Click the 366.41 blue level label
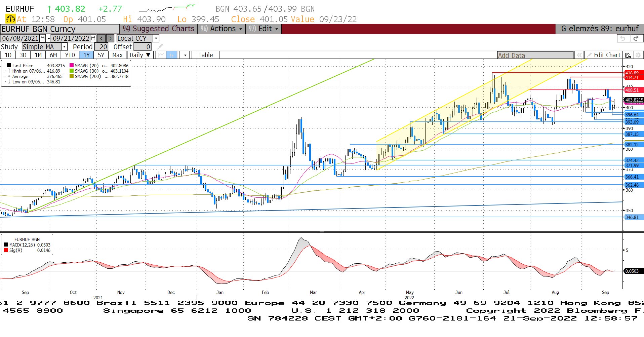The height and width of the screenshot is (337, 644). pyautogui.click(x=634, y=177)
